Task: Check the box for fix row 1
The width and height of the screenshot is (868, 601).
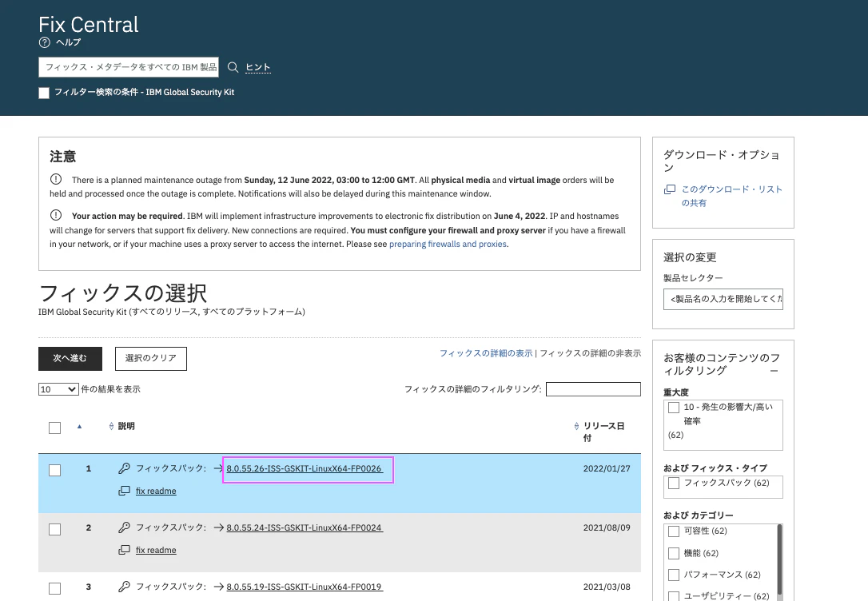Action: (x=55, y=471)
